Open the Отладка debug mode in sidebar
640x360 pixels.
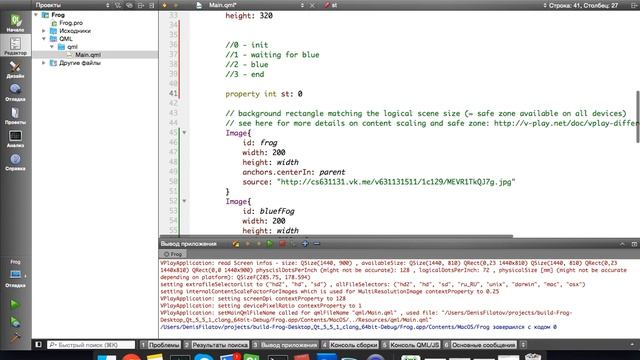point(16,92)
